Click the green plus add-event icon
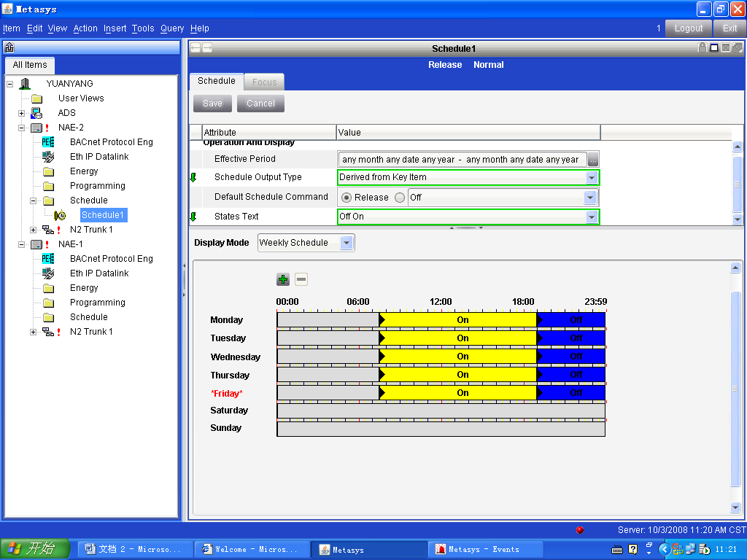747x560 pixels. [283, 279]
